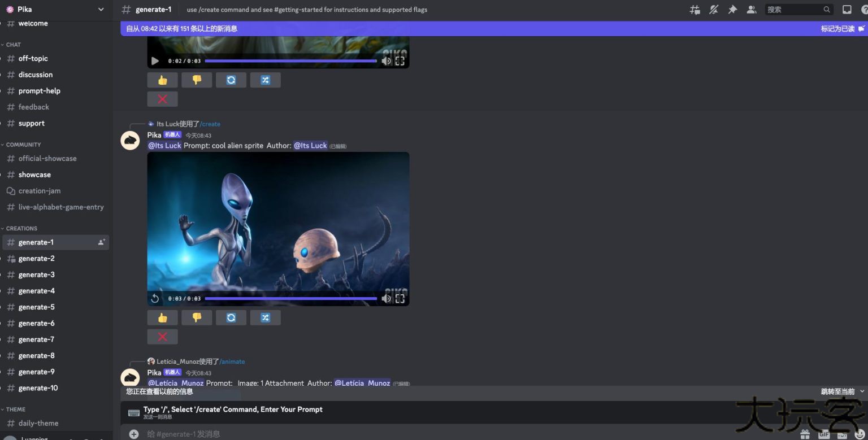Expand the Pika server dropdown menu

(101, 10)
